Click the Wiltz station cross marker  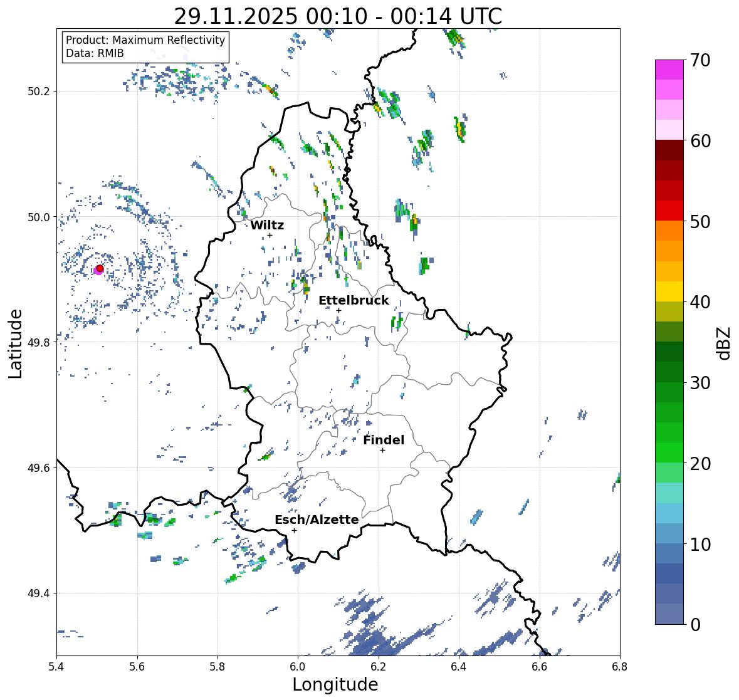pos(270,235)
